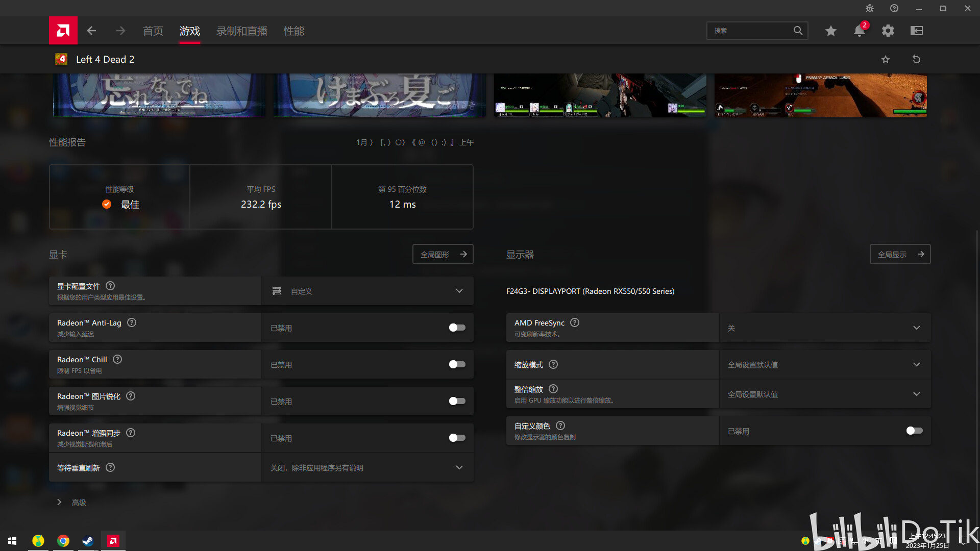Show help for 缩放模式
The image size is (980, 551).
[x=553, y=364]
